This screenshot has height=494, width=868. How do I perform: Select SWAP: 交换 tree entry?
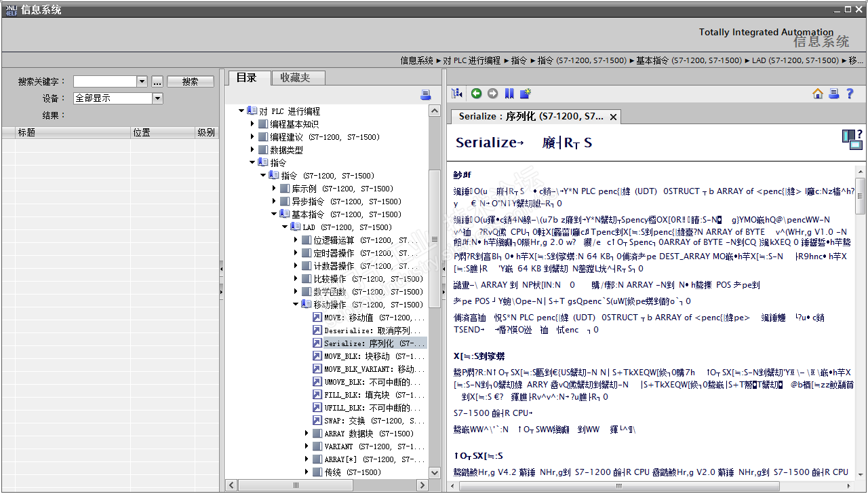374,421
